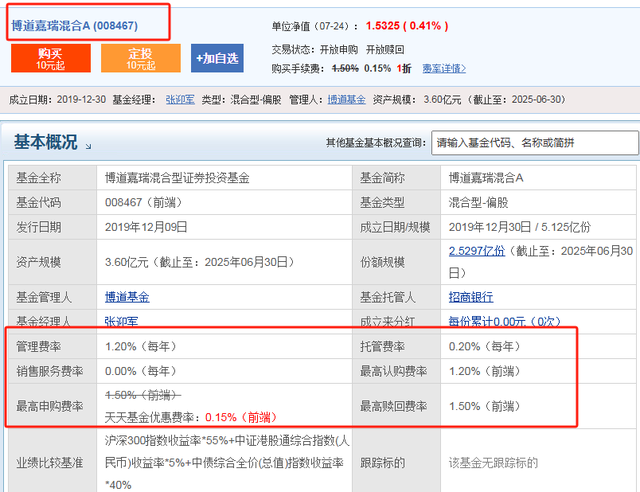Add fund via +加自选 button
640x492 pixels.
pyautogui.click(x=217, y=58)
